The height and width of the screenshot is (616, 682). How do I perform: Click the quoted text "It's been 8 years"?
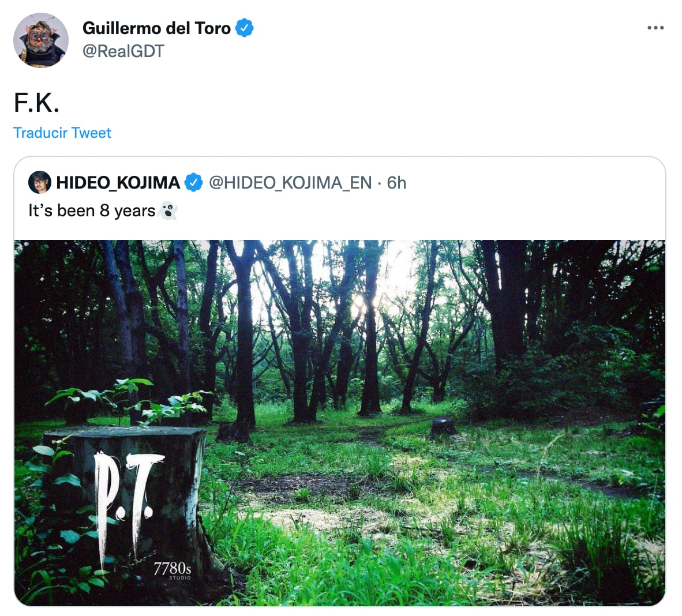[x=92, y=211]
